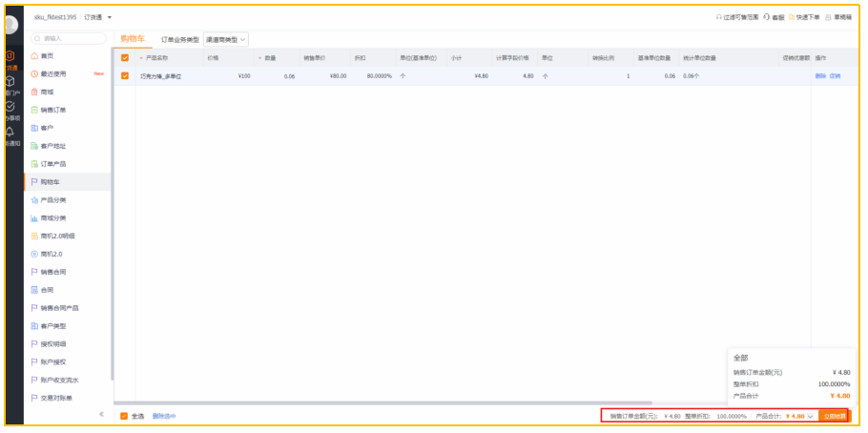Click the sku_fktest1395 account name

(55, 17)
